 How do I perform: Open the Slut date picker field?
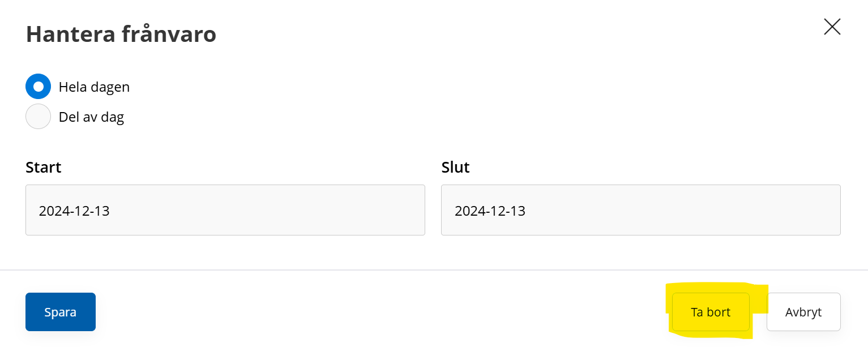[641, 210]
